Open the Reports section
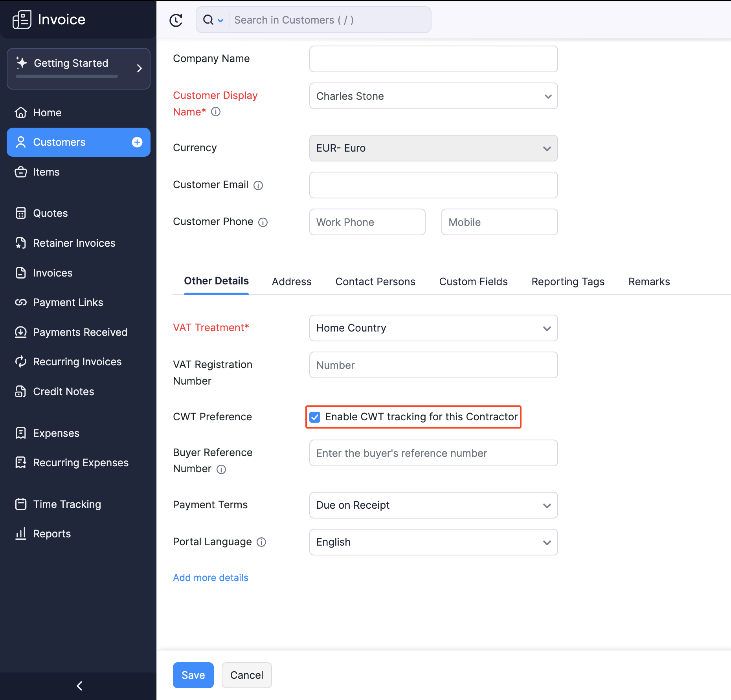 pos(52,533)
